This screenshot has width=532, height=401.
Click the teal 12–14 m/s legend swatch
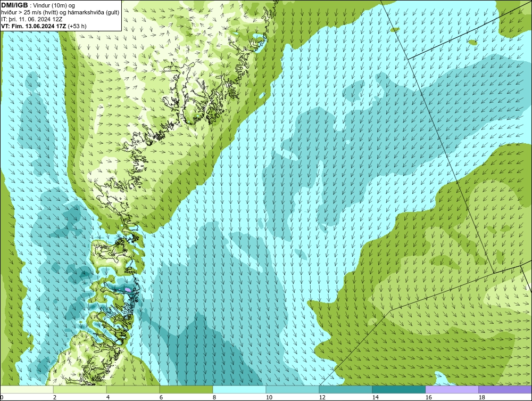[346, 389]
